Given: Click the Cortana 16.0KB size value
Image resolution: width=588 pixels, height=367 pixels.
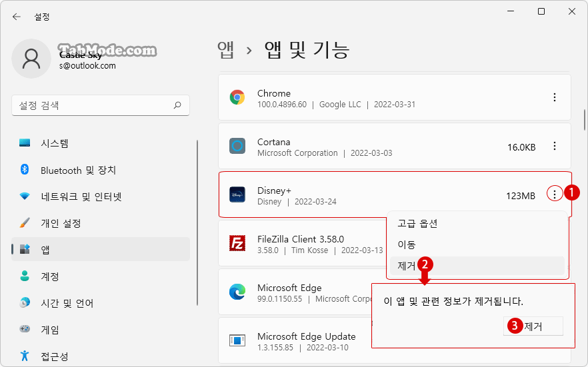Looking at the screenshot, I should [x=521, y=147].
